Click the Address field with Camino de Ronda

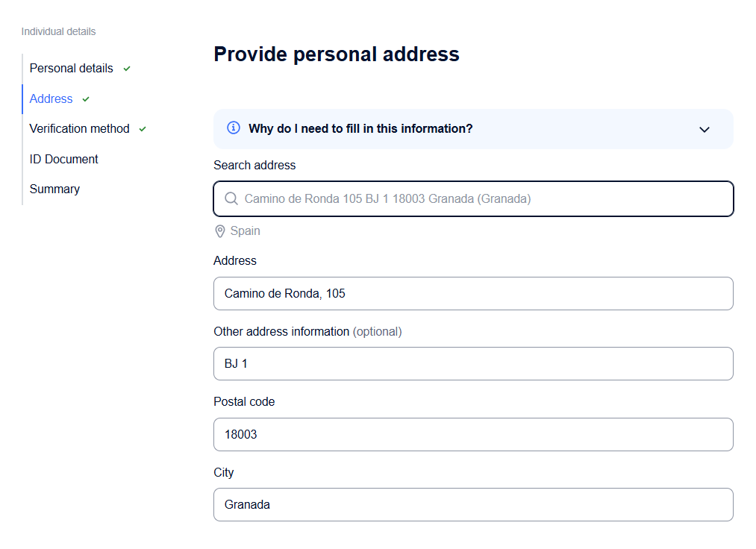click(473, 294)
